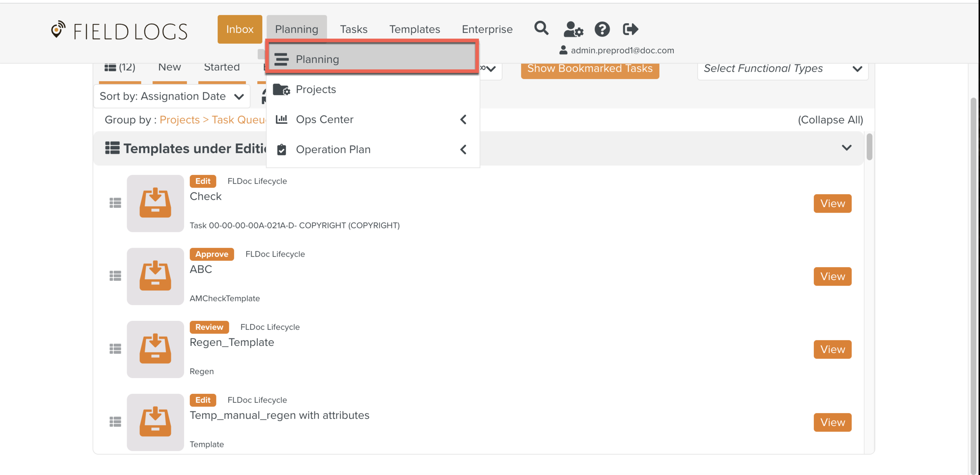
Task: Click View button for Check task
Action: pos(832,203)
